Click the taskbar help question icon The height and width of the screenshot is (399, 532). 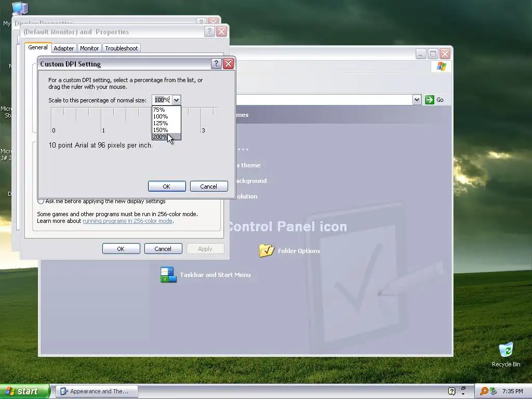click(x=451, y=391)
